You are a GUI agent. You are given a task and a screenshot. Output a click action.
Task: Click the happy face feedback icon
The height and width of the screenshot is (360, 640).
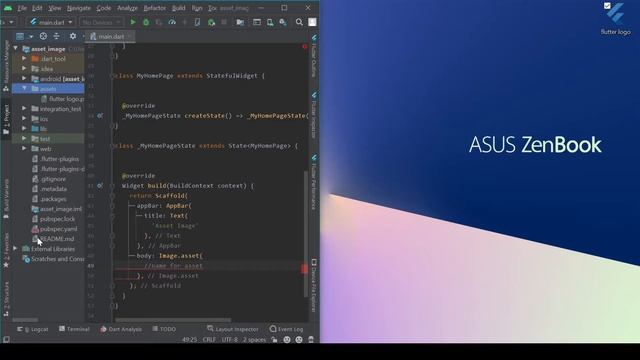pos(287,340)
